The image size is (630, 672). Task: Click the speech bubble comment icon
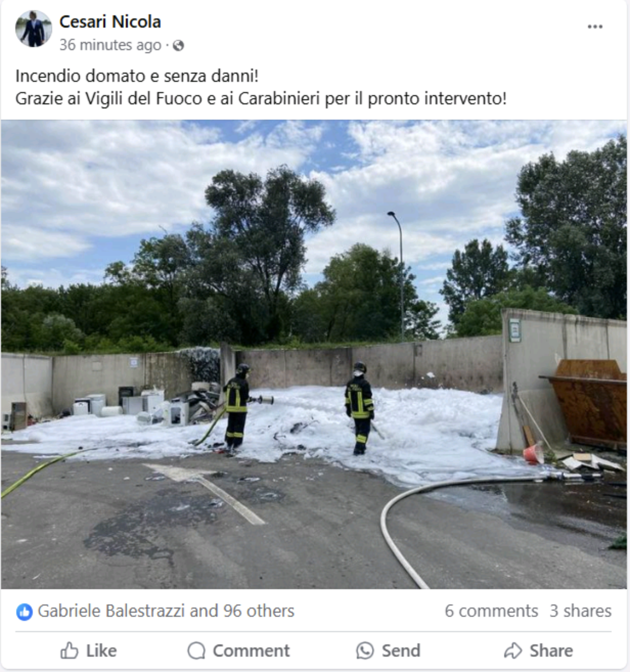pos(196,651)
